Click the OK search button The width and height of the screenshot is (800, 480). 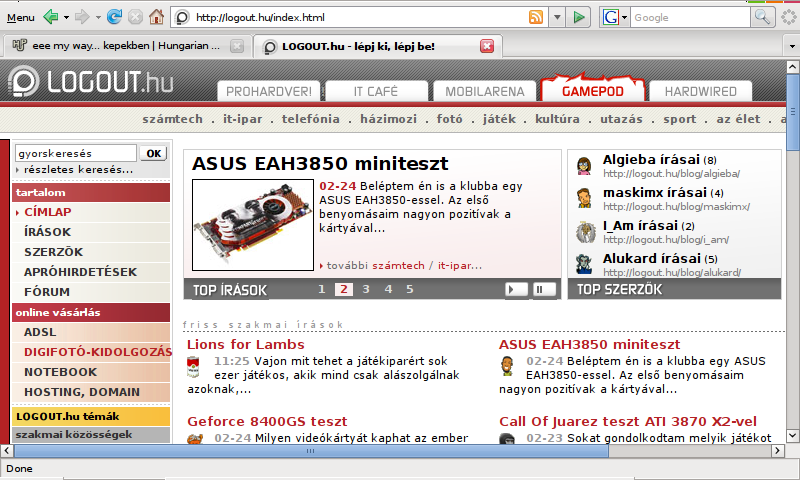pos(154,153)
